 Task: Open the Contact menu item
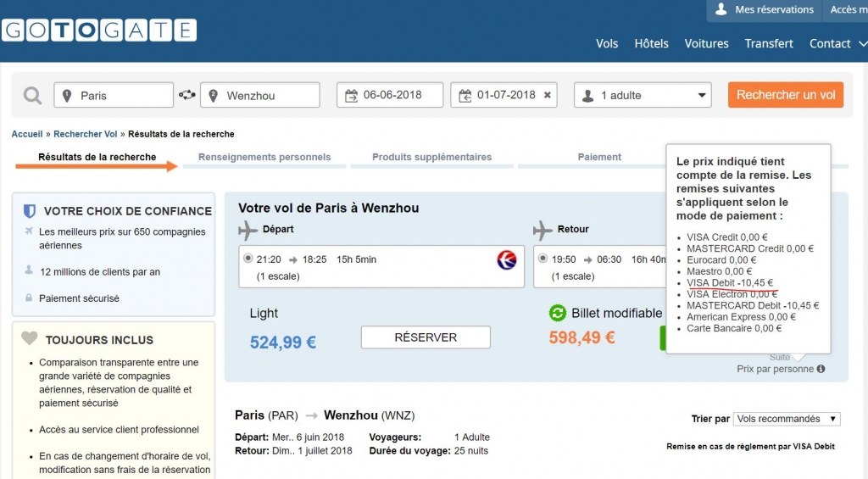pyautogui.click(x=830, y=44)
